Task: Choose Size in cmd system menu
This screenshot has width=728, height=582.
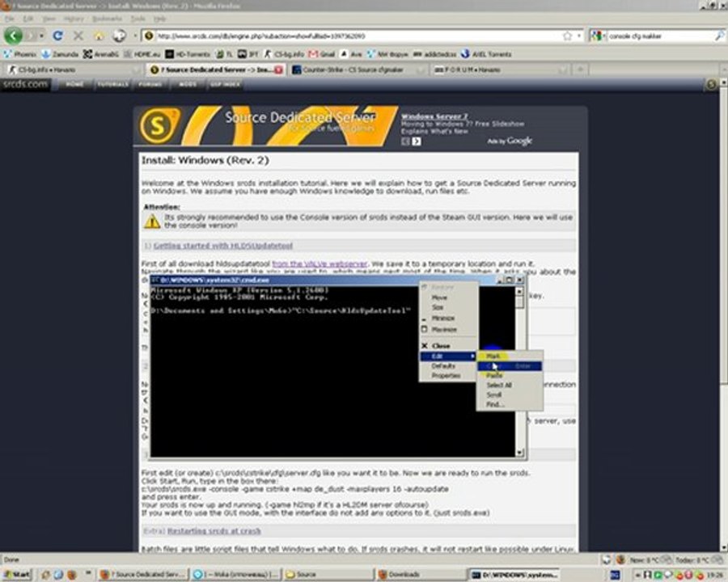Action: pyautogui.click(x=447, y=307)
